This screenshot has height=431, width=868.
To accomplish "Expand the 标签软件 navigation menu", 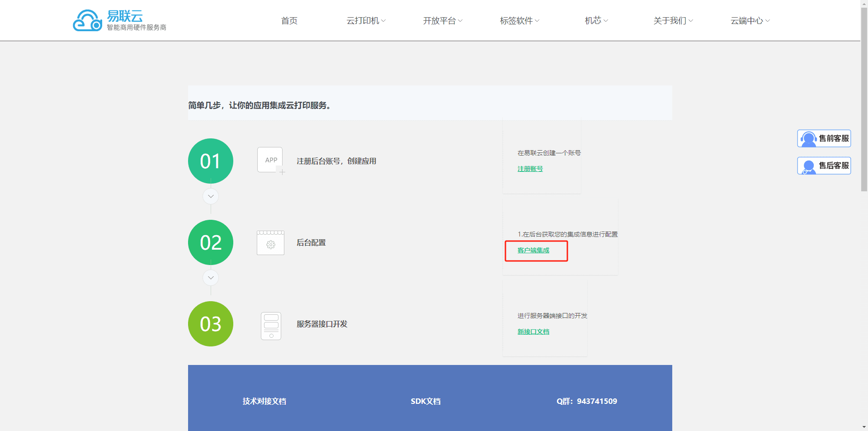I will point(519,21).
